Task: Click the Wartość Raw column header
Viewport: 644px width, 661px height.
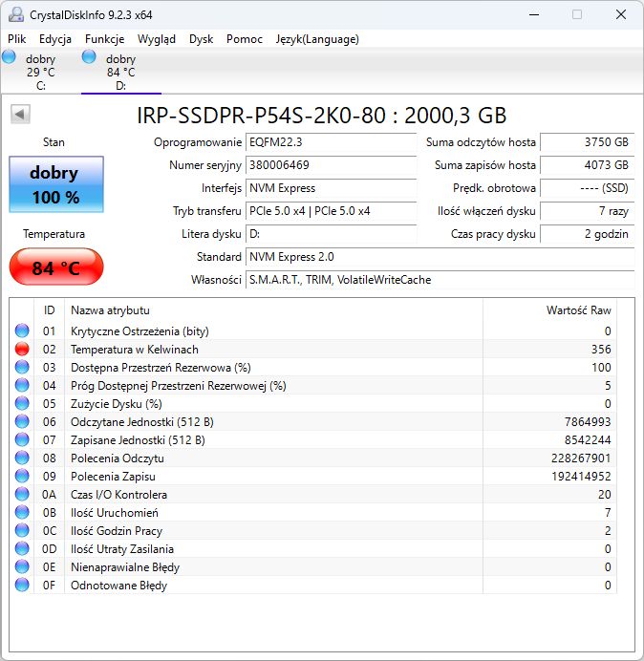Action: (550, 310)
